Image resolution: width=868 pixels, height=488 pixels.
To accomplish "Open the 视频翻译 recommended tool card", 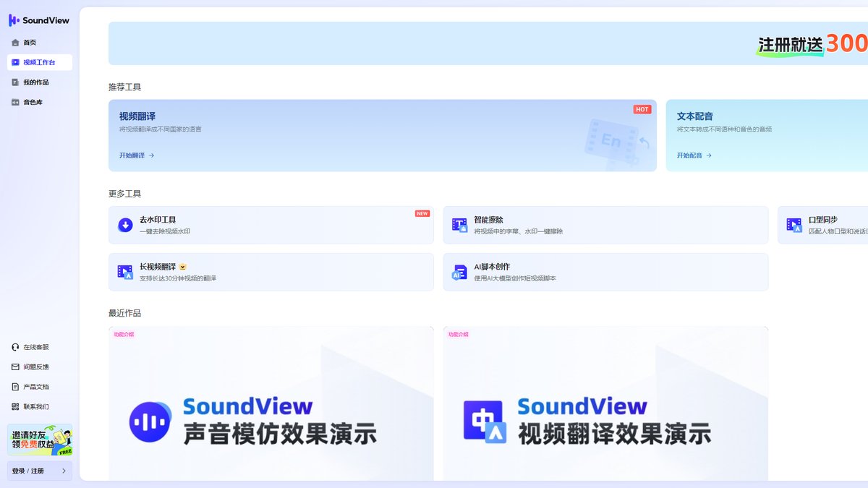I will coord(383,135).
